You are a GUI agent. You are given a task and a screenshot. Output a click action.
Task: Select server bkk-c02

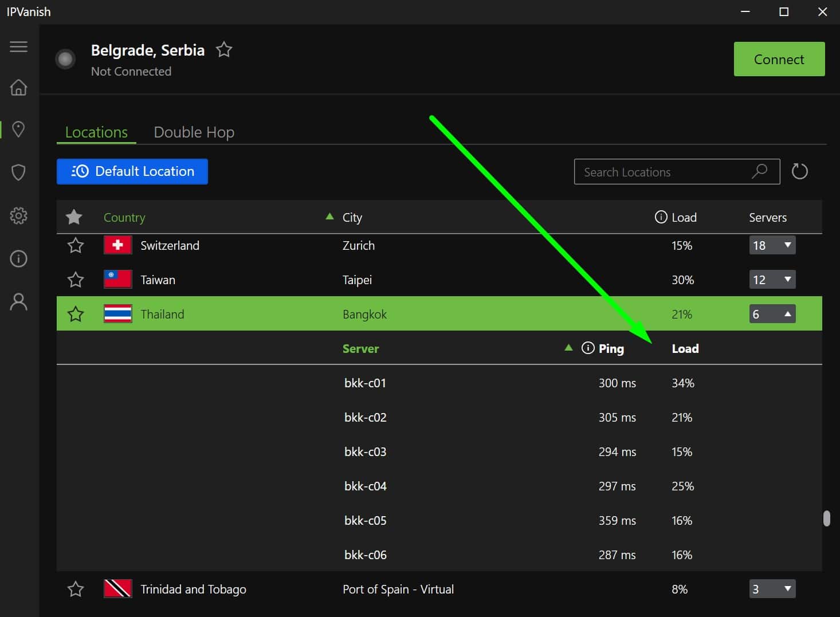366,418
